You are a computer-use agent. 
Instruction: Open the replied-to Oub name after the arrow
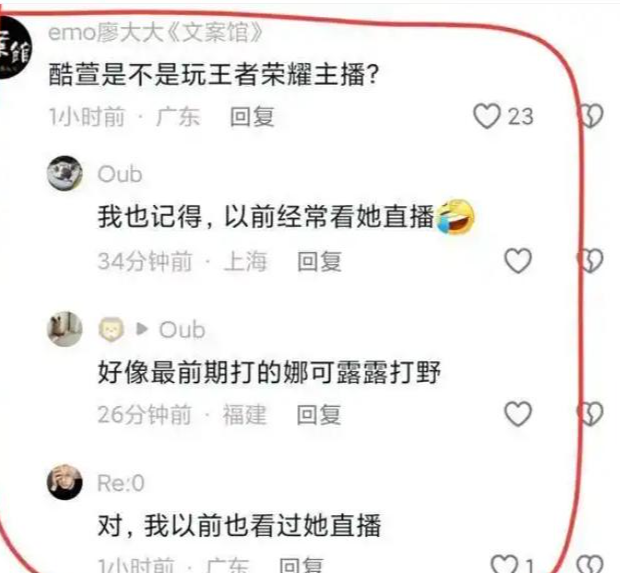[x=182, y=329]
